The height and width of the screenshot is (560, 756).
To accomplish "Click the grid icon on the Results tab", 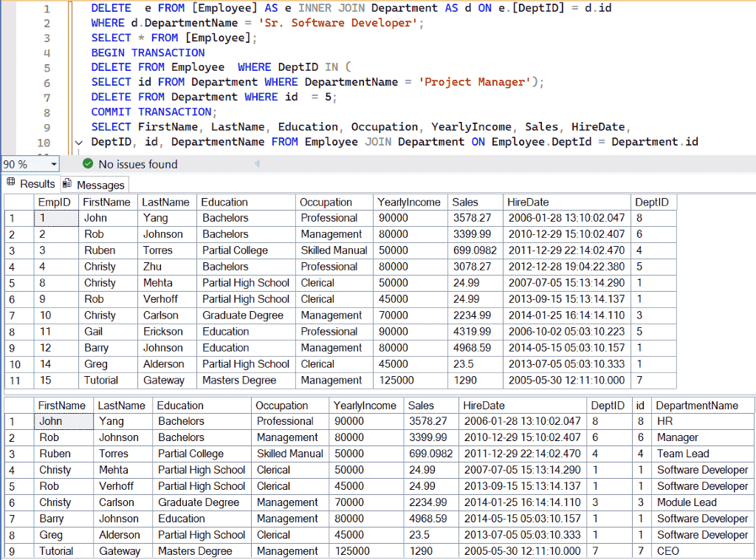I will (10, 183).
